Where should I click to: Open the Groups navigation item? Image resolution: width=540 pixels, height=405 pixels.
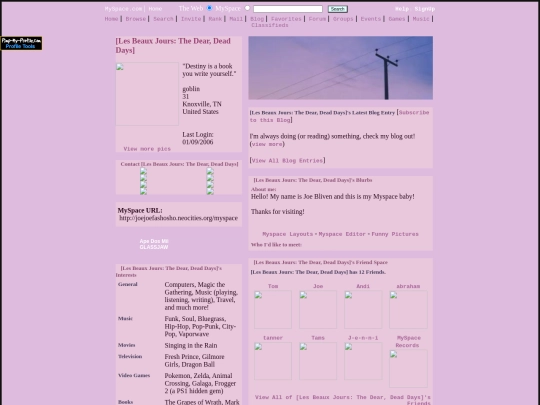click(343, 19)
